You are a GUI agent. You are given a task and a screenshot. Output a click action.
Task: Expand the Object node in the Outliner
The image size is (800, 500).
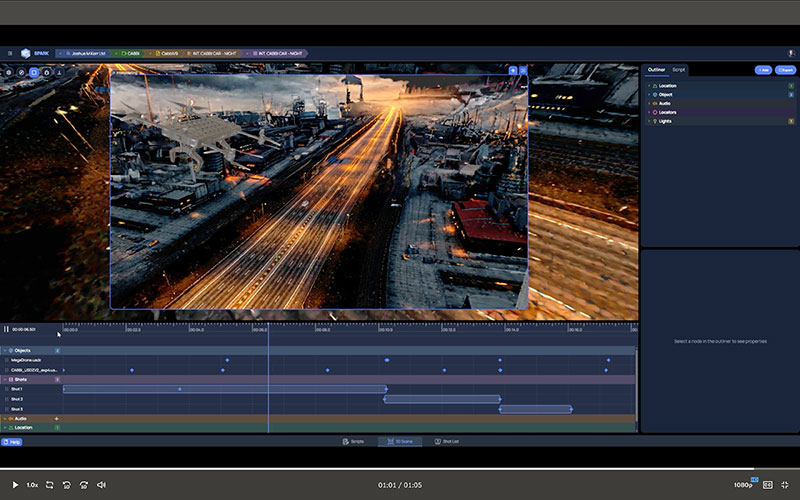(x=649, y=94)
